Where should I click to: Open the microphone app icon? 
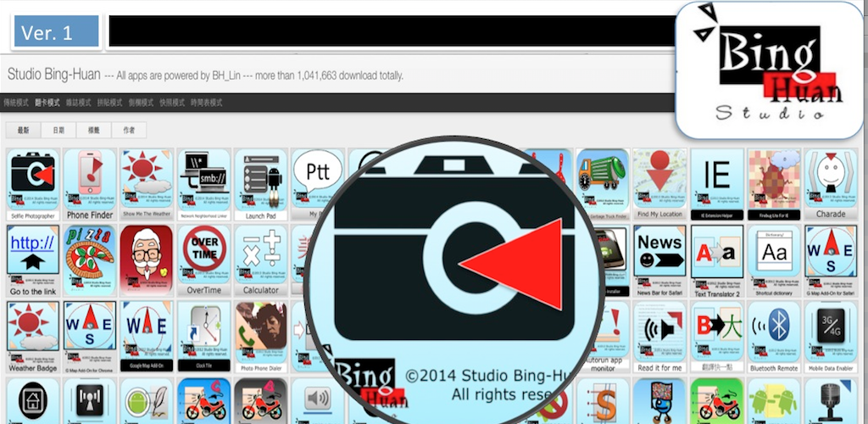tap(831, 401)
